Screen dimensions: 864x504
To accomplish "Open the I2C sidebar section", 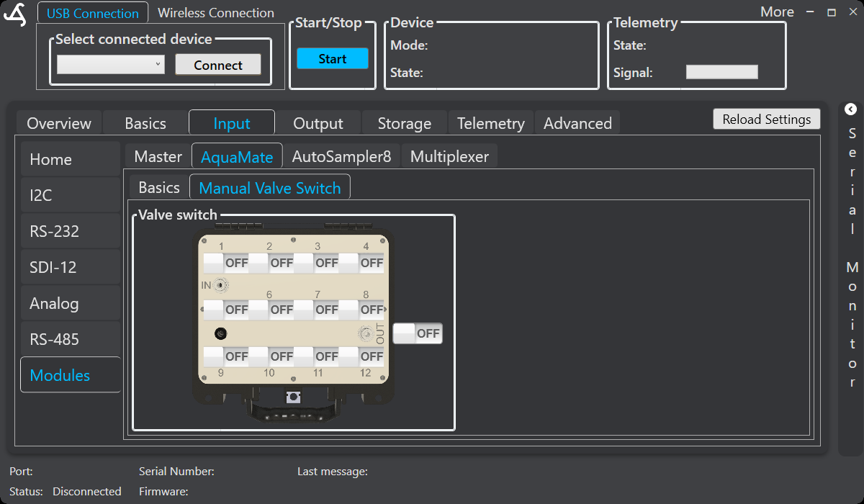I will pos(70,195).
